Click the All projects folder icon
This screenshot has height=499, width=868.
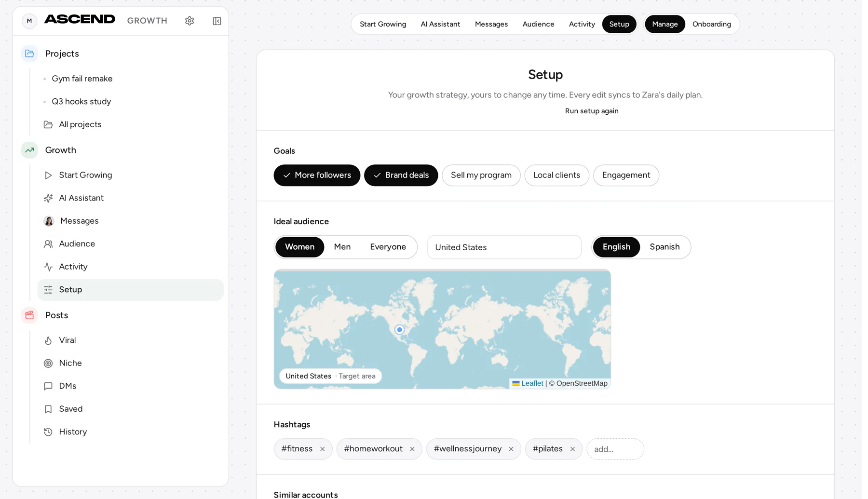pyautogui.click(x=48, y=124)
